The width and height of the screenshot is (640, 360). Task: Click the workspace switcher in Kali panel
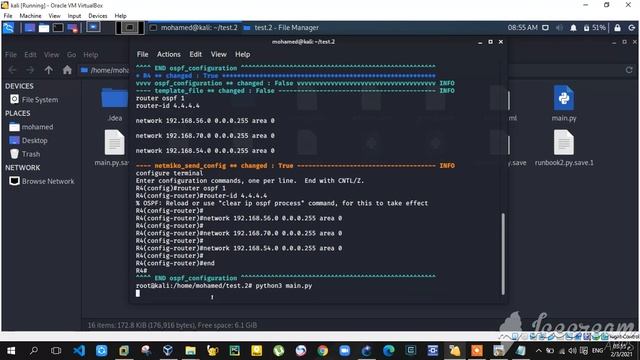(129, 28)
